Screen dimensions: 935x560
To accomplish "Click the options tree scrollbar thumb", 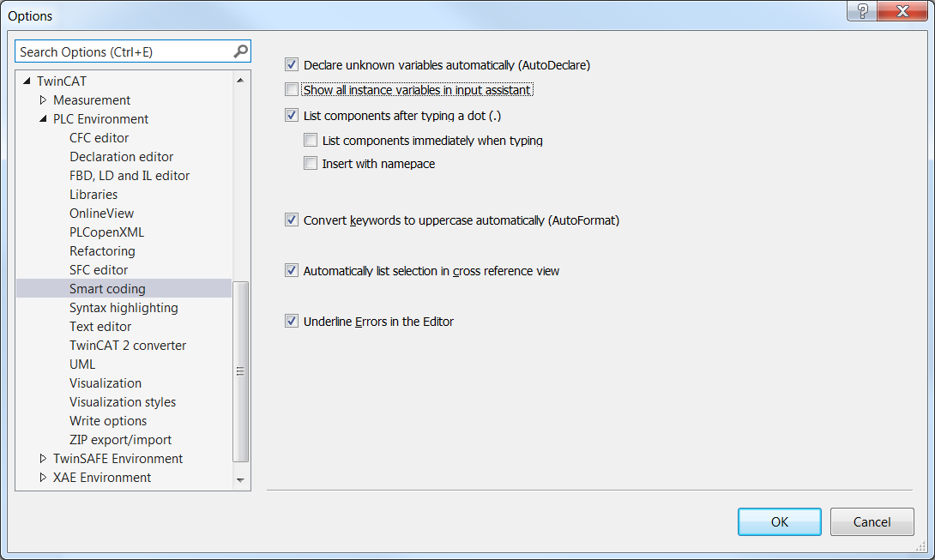I will [x=240, y=371].
